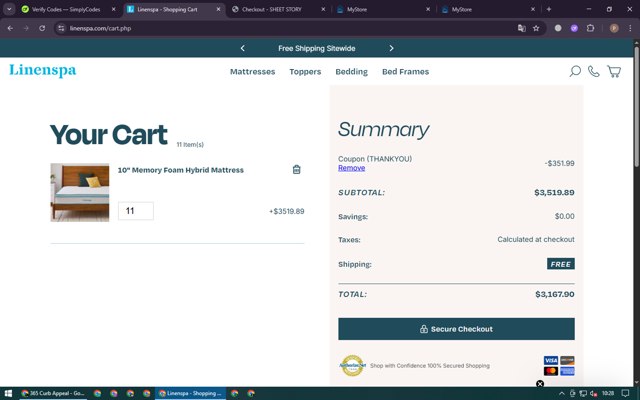Click the subtotal value $3,519.89
Screen dimensions: 640x400
pyautogui.click(x=554, y=192)
